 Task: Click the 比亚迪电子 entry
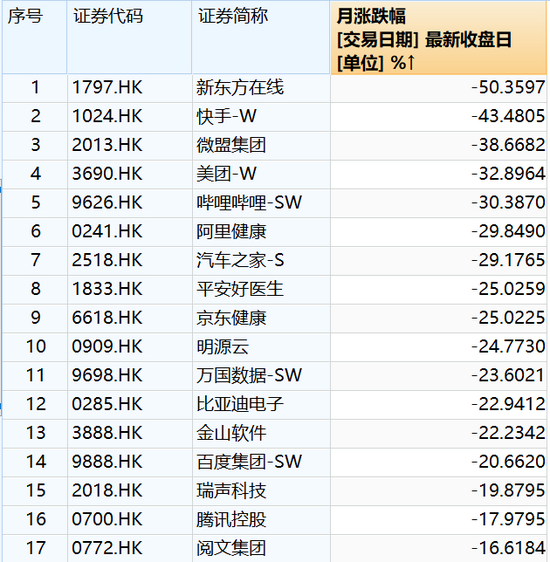point(240,404)
